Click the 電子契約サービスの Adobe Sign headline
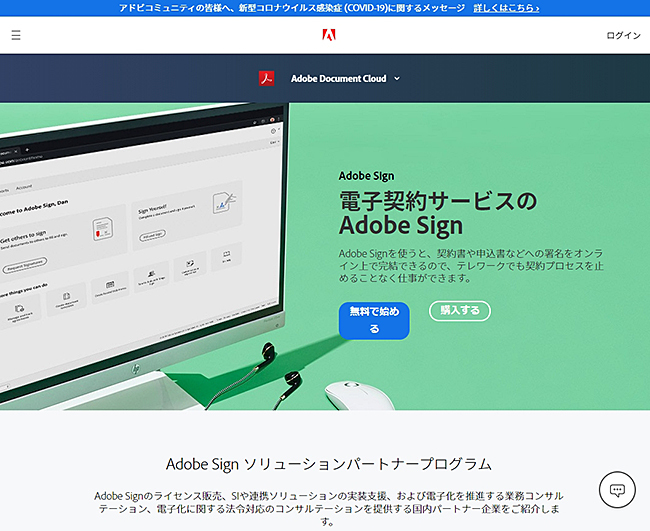 click(438, 210)
